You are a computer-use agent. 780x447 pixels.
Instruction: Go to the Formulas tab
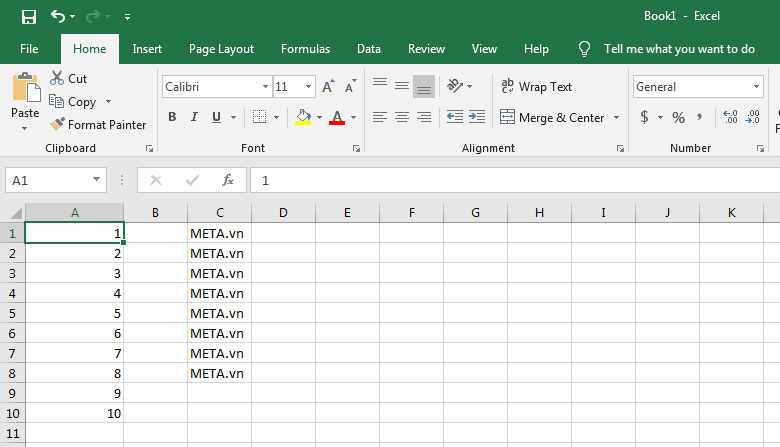click(x=305, y=49)
